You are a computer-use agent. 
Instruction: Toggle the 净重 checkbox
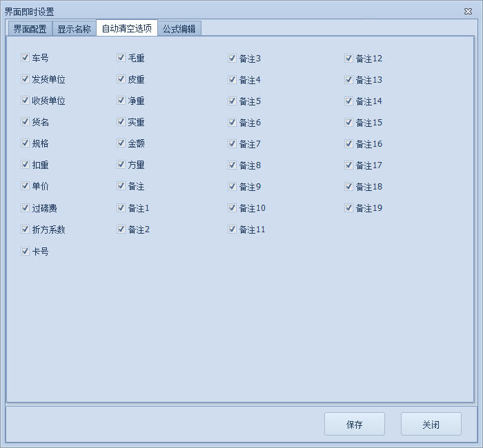121,101
